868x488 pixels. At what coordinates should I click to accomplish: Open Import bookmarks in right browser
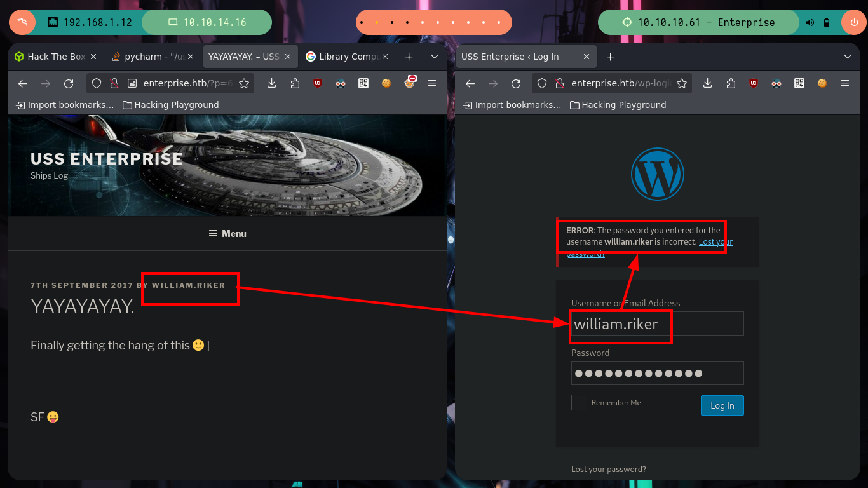[x=513, y=105]
